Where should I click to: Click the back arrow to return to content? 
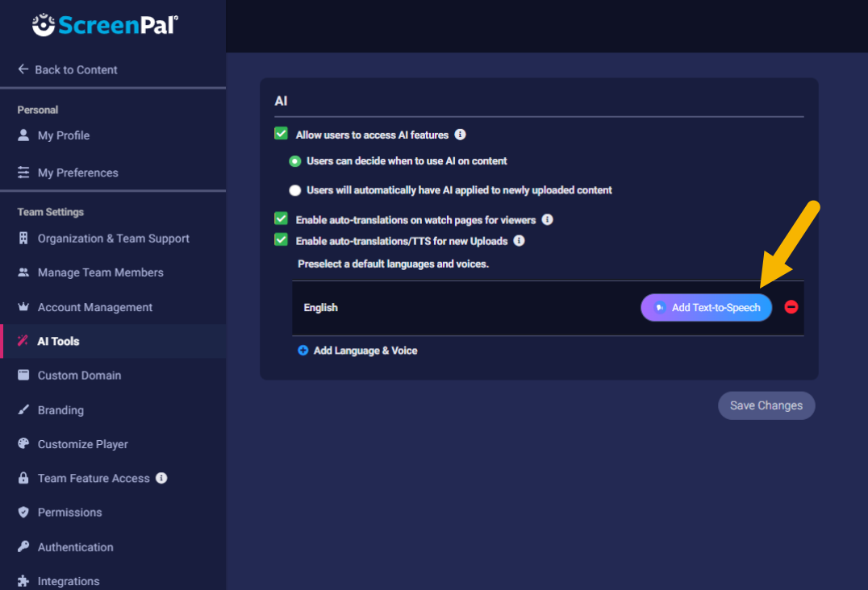tap(23, 69)
